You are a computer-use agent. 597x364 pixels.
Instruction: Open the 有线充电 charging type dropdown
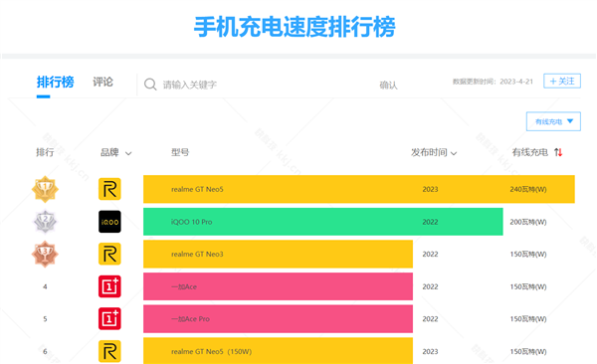pos(553,121)
